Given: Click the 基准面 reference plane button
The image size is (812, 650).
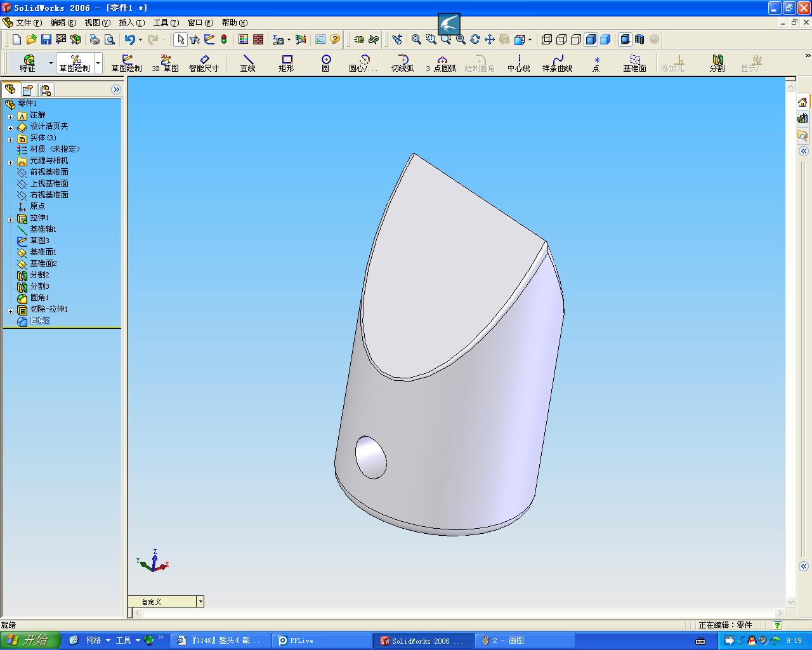Looking at the screenshot, I should click(x=634, y=63).
